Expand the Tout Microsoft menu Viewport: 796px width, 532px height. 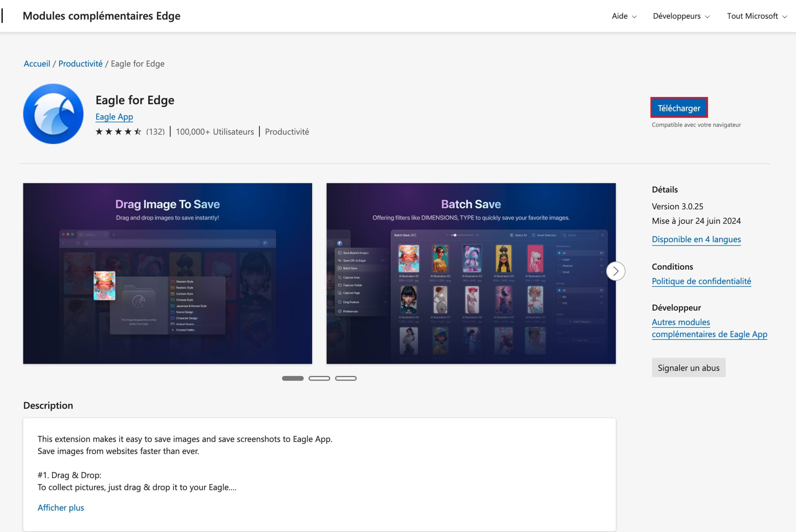click(757, 16)
